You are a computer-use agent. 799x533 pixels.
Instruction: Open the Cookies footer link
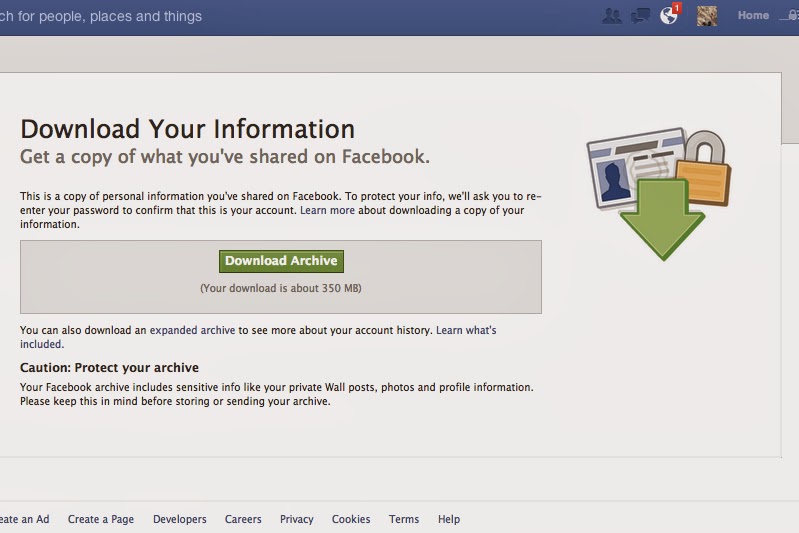tap(351, 519)
